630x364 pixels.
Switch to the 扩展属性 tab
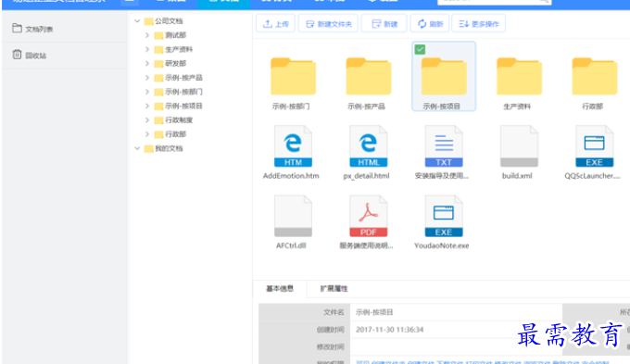pos(334,288)
